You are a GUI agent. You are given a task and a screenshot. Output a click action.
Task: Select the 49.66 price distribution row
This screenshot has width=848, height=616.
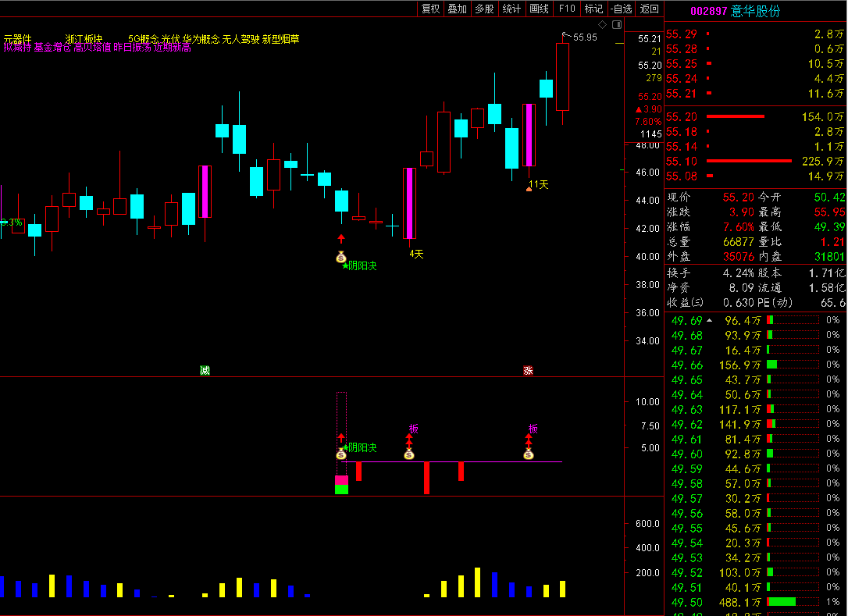pyautogui.click(x=755, y=365)
